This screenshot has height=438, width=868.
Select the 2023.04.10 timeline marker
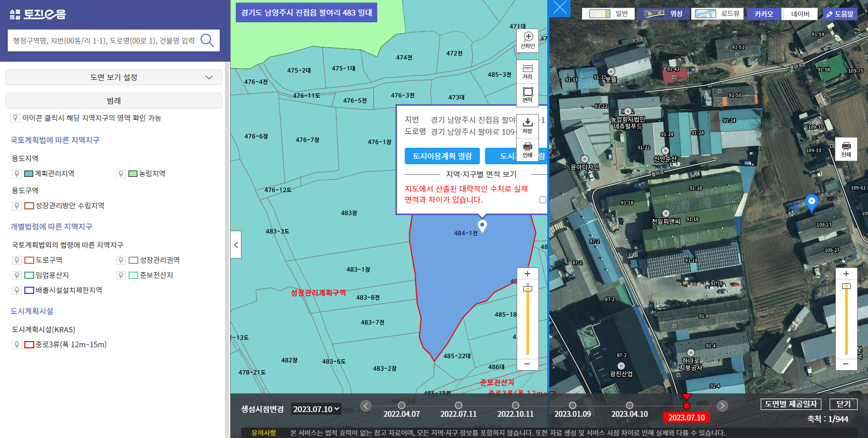pos(630,405)
